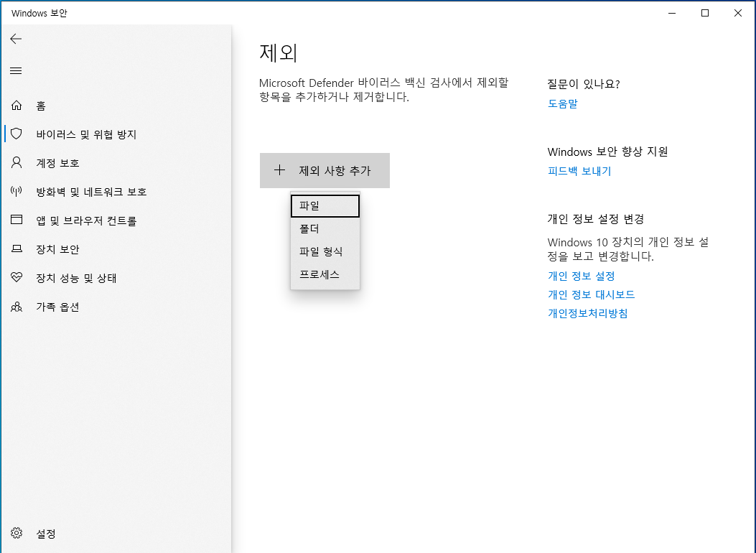The image size is (756, 553).
Task: Click the heart icon for device health
Action: tap(17, 277)
